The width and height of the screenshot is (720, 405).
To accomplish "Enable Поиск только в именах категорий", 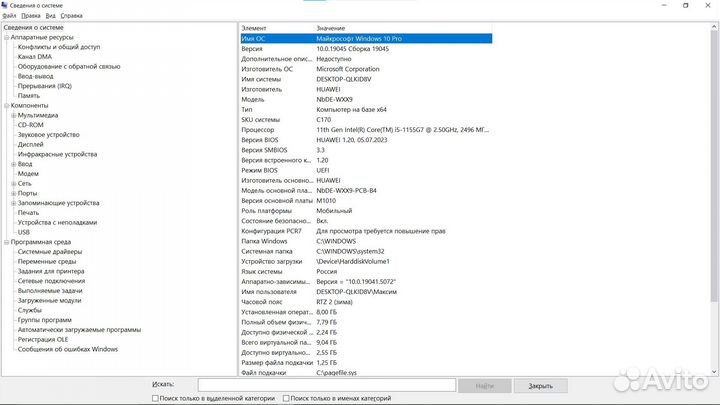I will click(286, 398).
